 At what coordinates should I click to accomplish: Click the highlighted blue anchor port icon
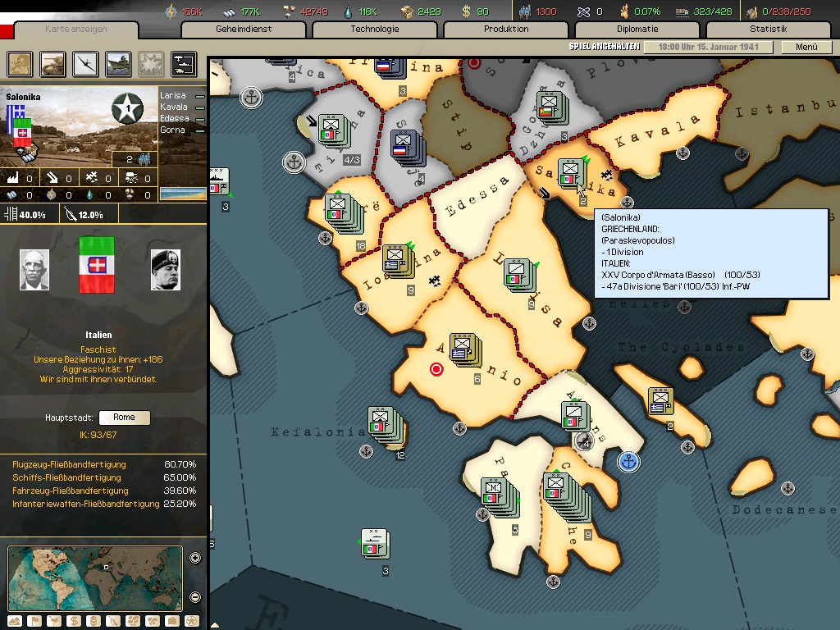(628, 462)
